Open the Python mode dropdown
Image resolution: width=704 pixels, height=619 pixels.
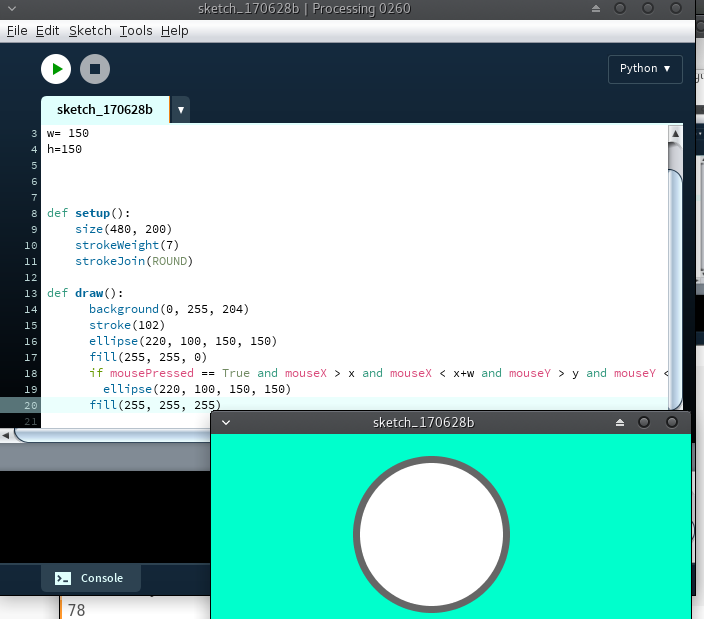pos(645,69)
